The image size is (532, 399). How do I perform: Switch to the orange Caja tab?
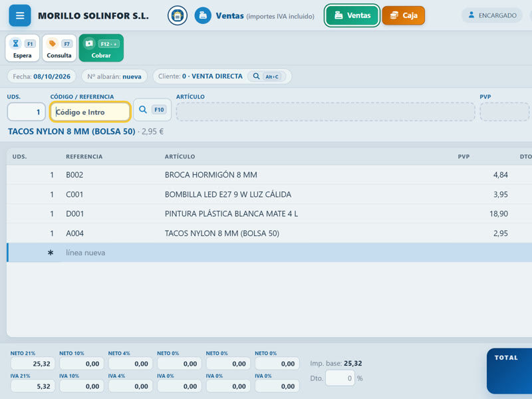coord(404,15)
